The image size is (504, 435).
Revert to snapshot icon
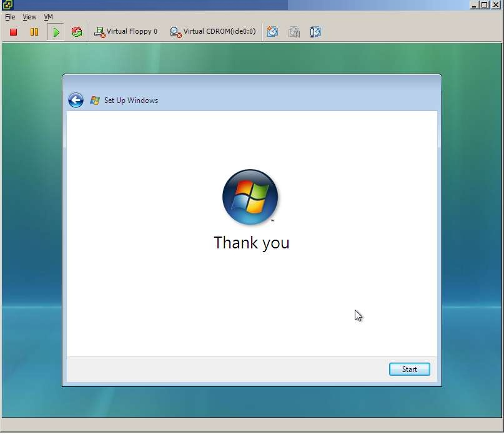click(x=294, y=32)
